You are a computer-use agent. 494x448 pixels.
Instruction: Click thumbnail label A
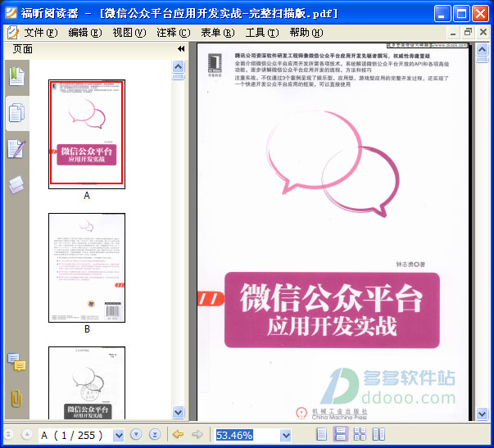[87, 196]
